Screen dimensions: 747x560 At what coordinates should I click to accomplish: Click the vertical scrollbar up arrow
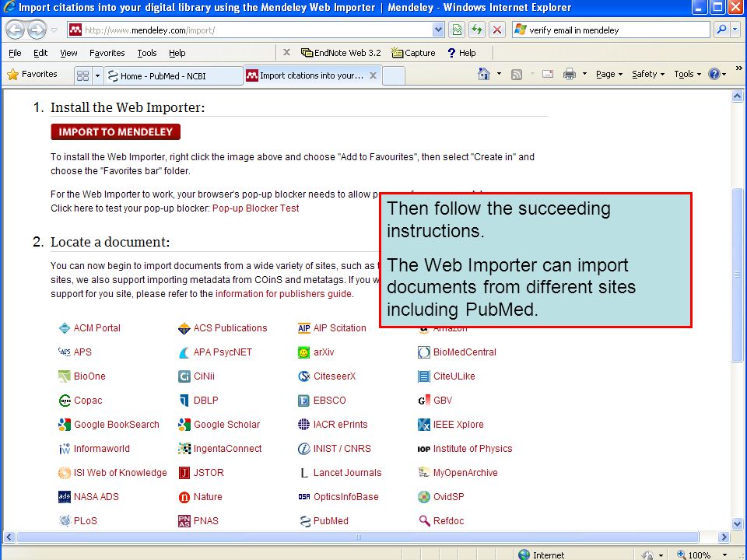tap(737, 96)
